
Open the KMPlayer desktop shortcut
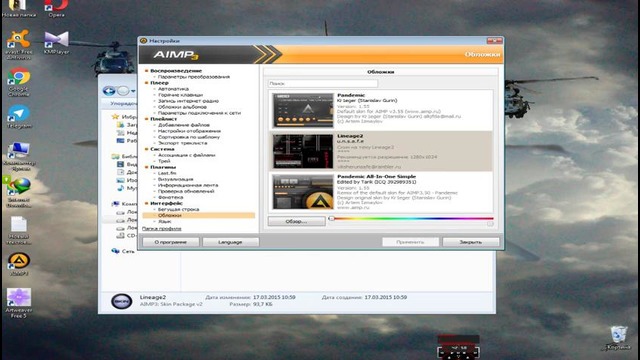pyautogui.click(x=56, y=42)
